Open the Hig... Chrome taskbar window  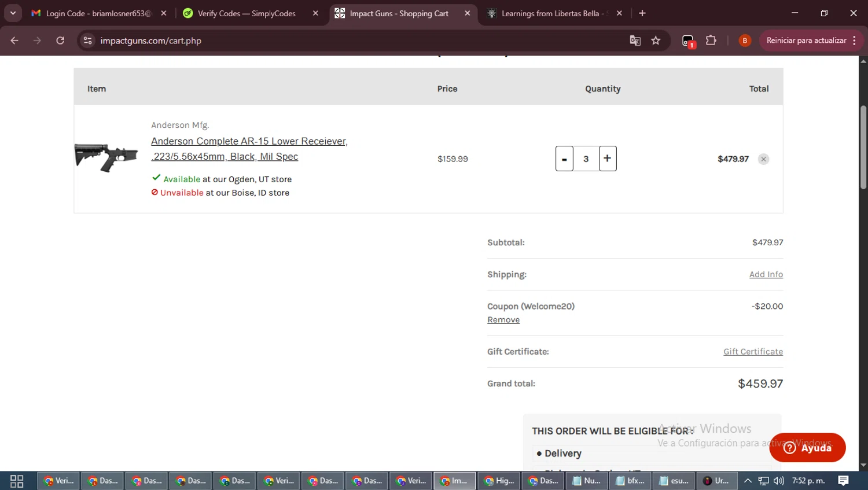(x=499, y=481)
